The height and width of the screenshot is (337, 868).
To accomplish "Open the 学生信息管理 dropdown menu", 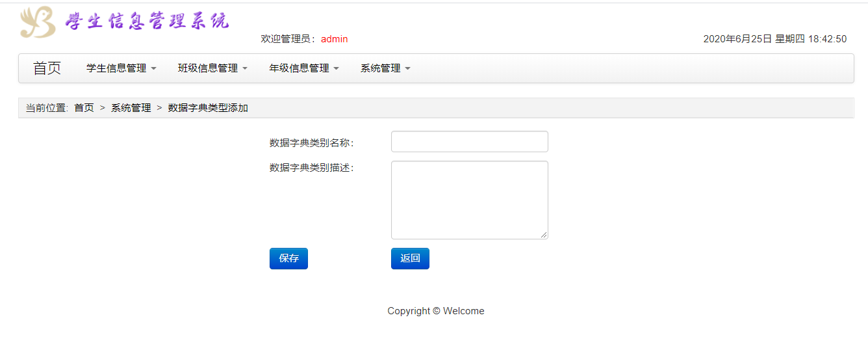I will (121, 68).
